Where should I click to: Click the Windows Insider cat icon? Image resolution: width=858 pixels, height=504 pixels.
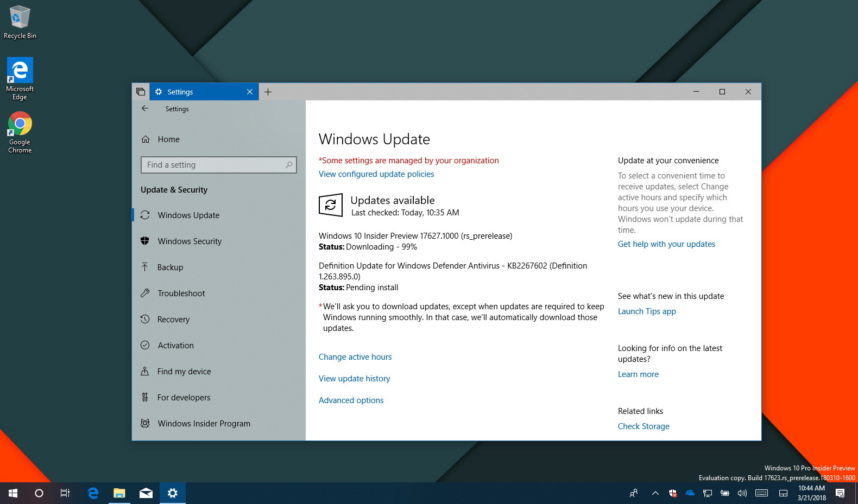point(145,423)
